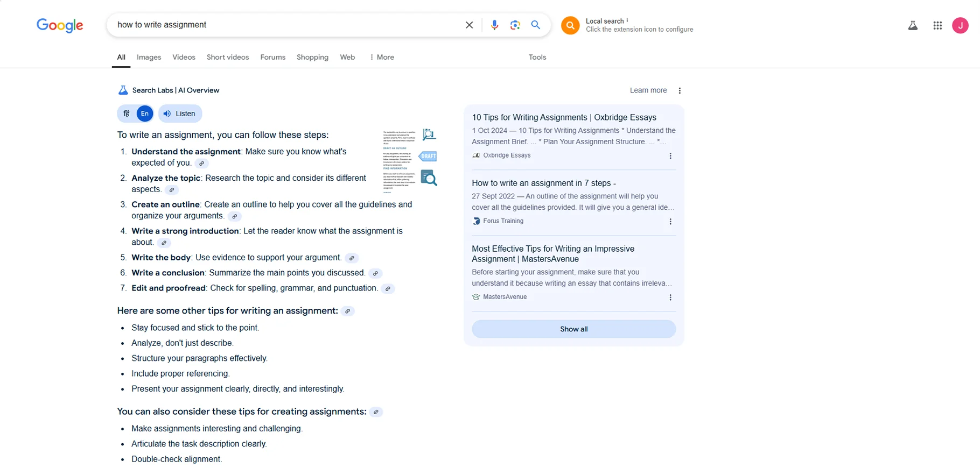Click 'Create an outline' step text

165,204
